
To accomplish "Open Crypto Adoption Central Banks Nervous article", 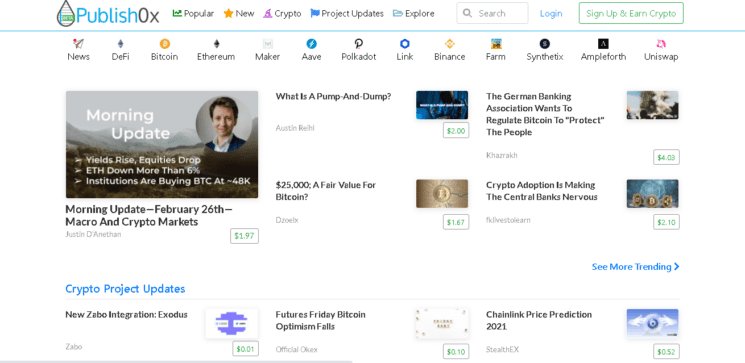I will point(542,191).
